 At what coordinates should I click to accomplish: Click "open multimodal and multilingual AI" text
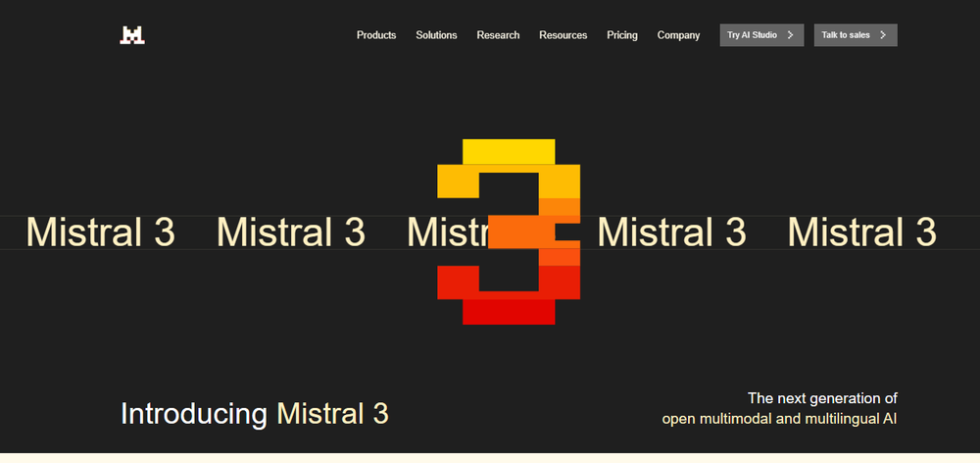tap(780, 419)
